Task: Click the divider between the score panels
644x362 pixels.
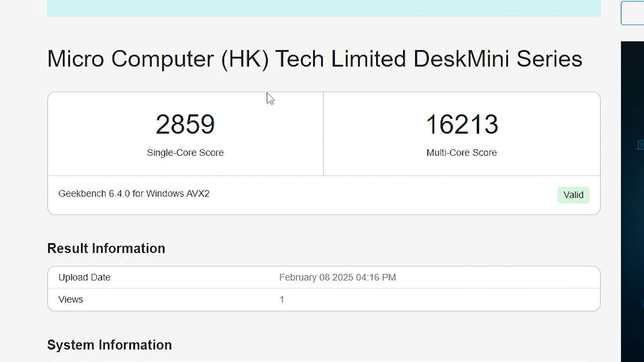Action: click(x=323, y=133)
